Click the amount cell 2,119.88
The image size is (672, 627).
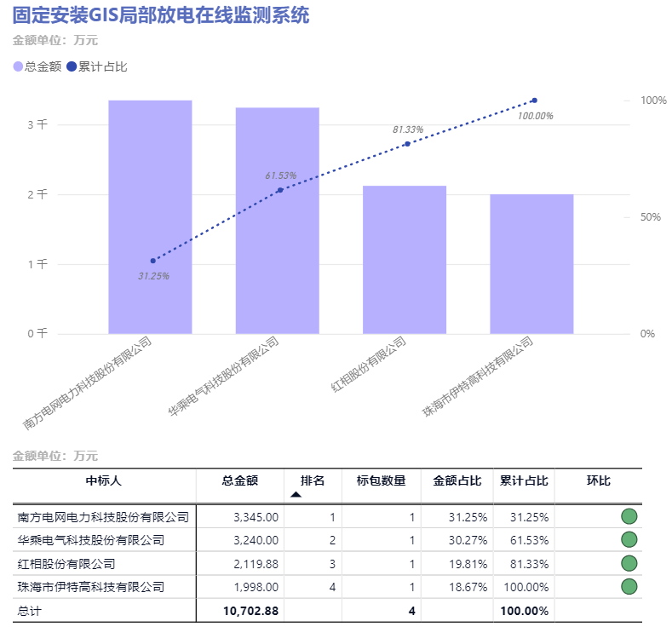point(256,564)
